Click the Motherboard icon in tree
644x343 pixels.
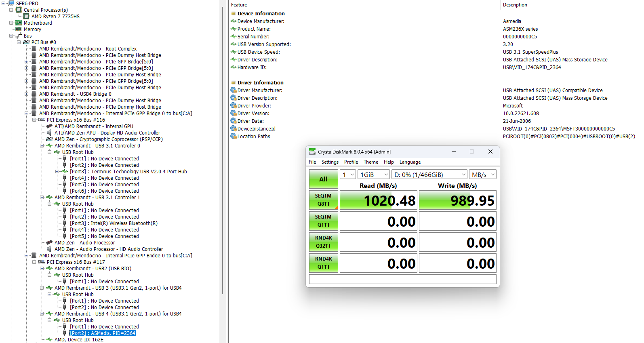(19, 23)
